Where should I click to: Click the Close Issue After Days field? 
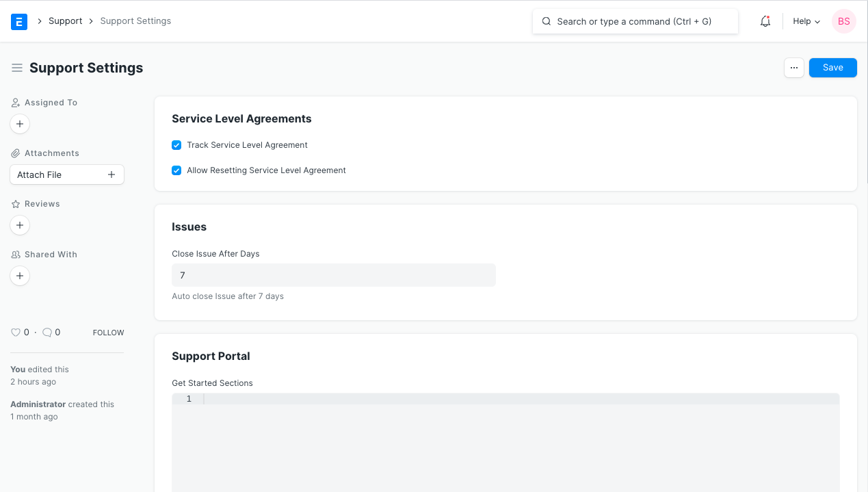point(333,275)
